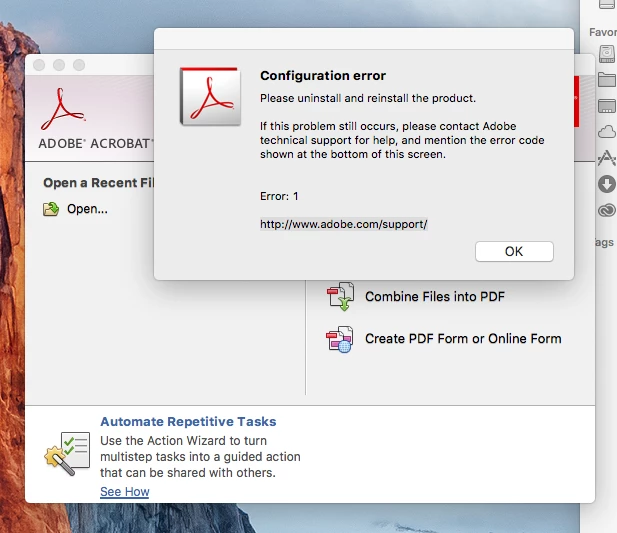Click the Open... folder icon

point(51,209)
